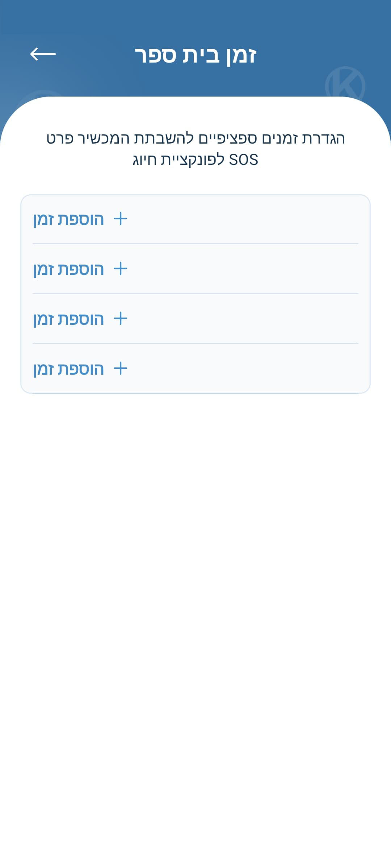The image size is (391, 868).
Task: Tap the plus icon in the second הוספת זמן row
Action: pos(121,269)
